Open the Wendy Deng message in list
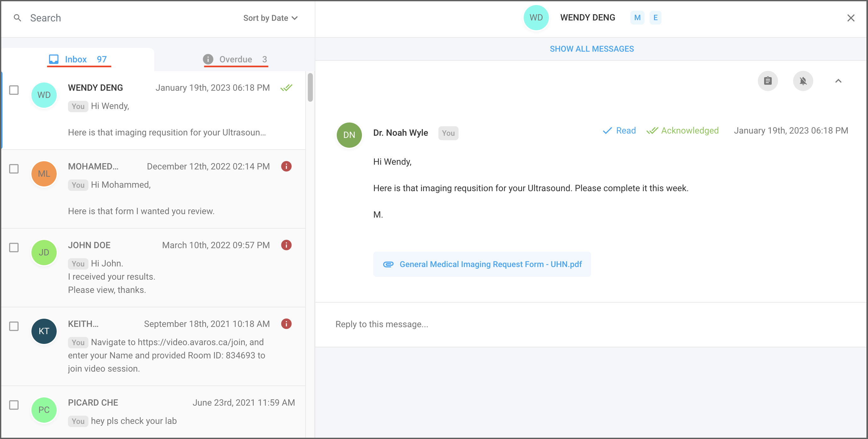868x439 pixels. pos(154,110)
